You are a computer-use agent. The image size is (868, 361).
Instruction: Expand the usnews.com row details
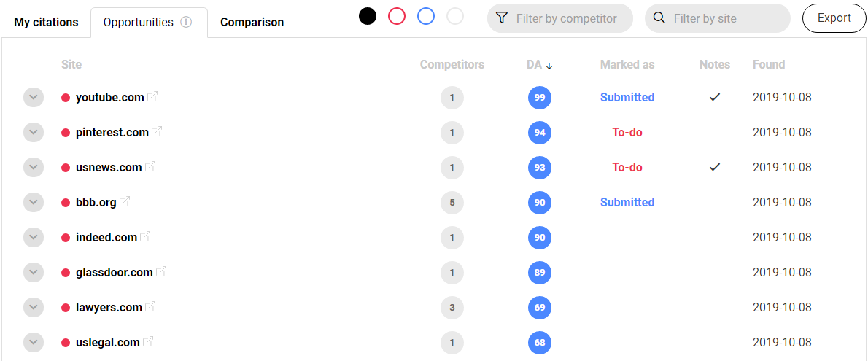[34, 167]
